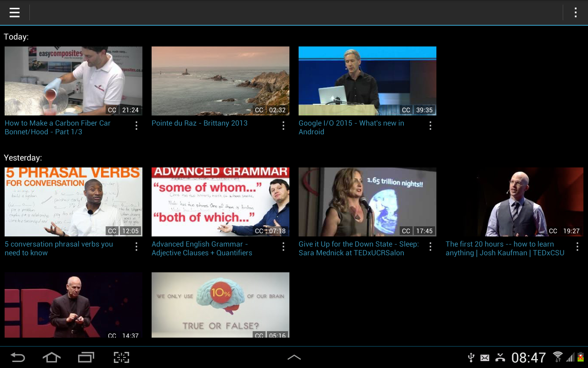Tap the 02:32 duration label
588x368 pixels.
point(277,110)
